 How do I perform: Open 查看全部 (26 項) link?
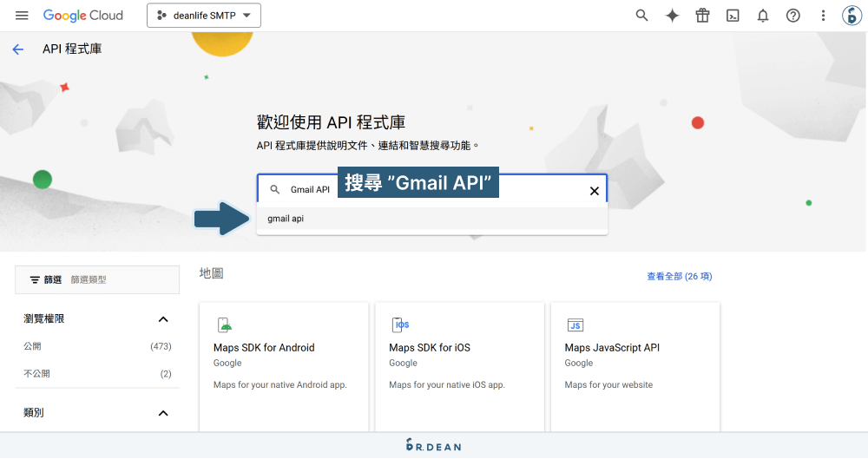click(x=680, y=276)
